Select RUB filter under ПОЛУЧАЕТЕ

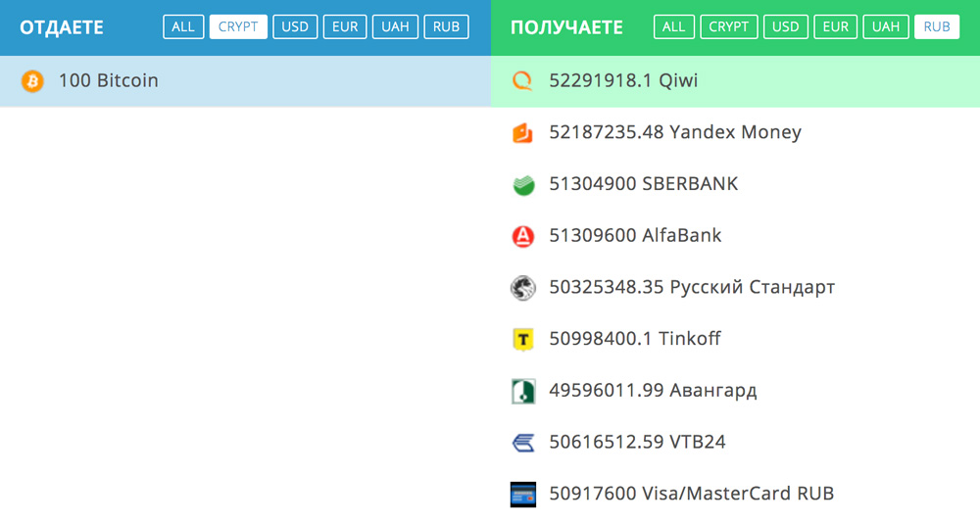[x=937, y=26]
